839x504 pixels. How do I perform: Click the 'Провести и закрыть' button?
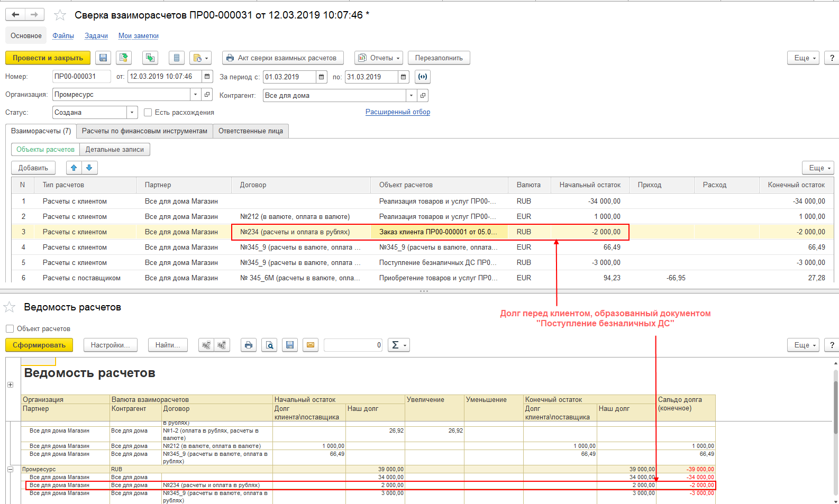(x=48, y=58)
